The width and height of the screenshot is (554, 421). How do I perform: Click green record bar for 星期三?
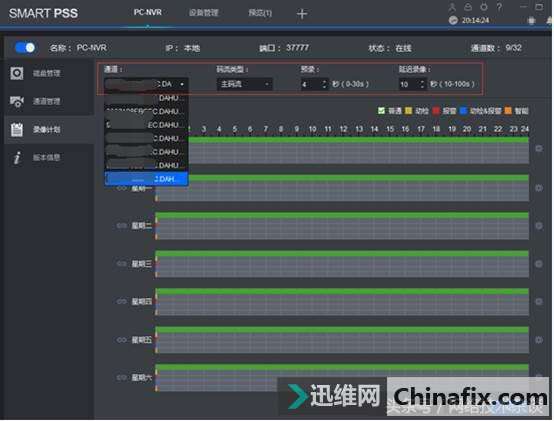[342, 254]
